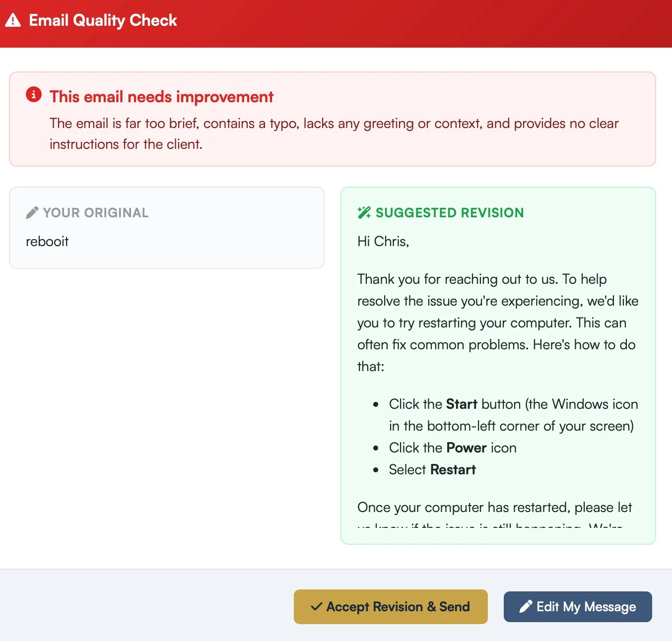Viewport: 672px width, 641px height.
Task: Select the pencil icon beside YOUR ORIGINAL
Action: [x=32, y=211]
